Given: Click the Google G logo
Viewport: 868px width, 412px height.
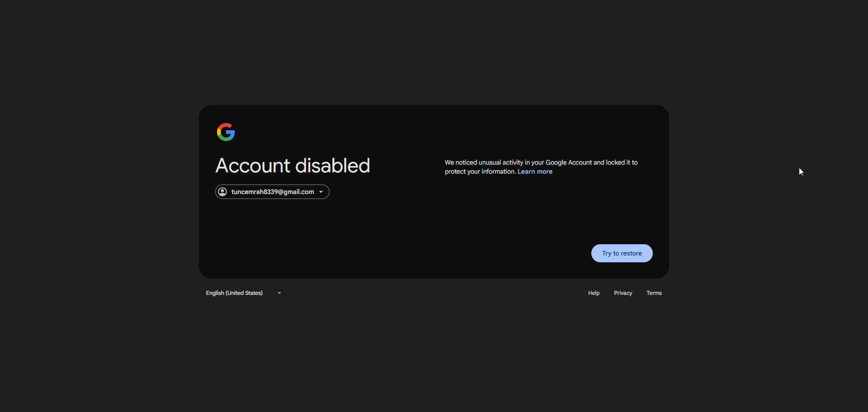Looking at the screenshot, I should [x=226, y=132].
